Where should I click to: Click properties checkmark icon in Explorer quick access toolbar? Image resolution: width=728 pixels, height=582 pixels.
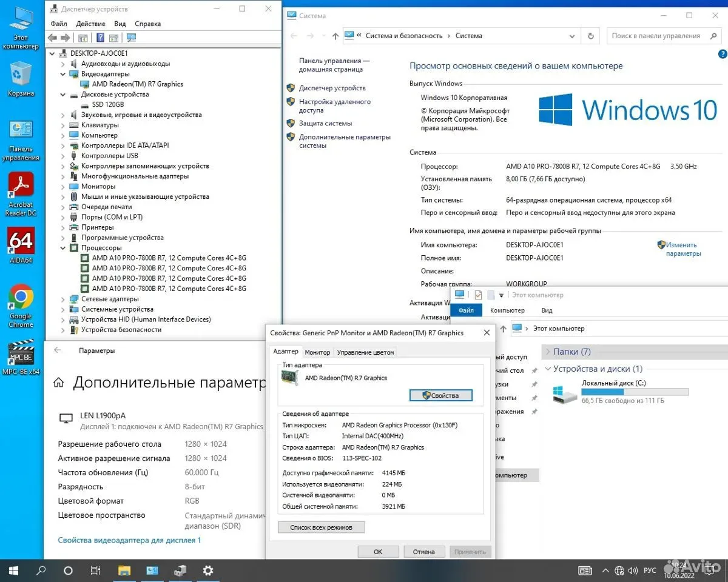point(478,295)
